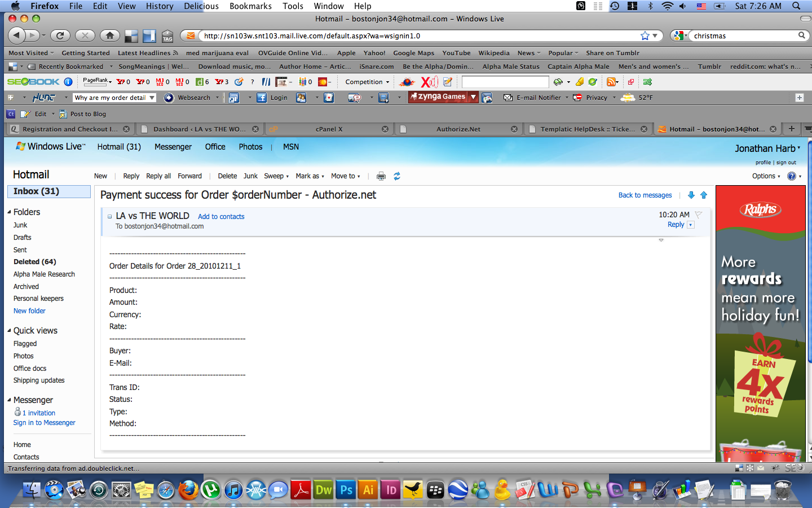The height and width of the screenshot is (508, 812).
Task: Click the Back to messages link
Action: pyautogui.click(x=645, y=195)
